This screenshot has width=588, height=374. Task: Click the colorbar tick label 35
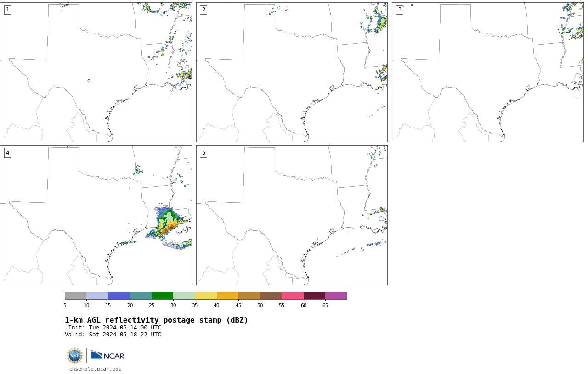195,305
